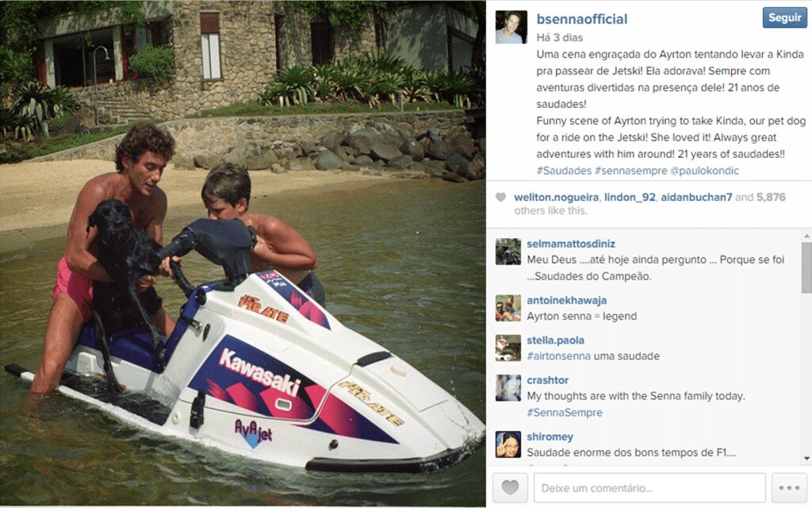Open the bsennaofficial username link

point(581,19)
